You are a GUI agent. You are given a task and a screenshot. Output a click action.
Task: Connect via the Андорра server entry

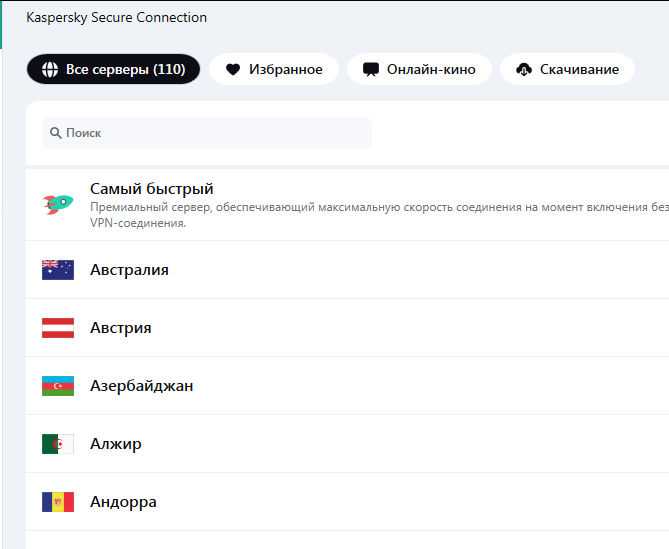(123, 502)
